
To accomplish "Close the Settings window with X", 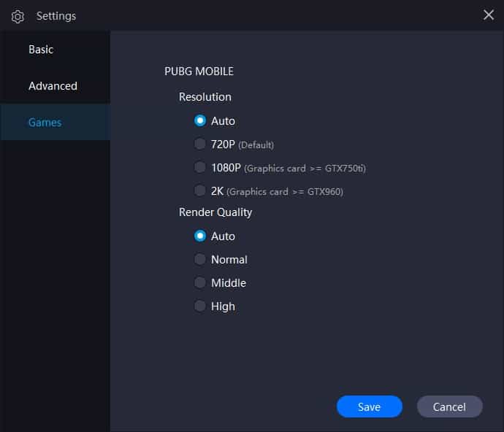I will point(488,15).
